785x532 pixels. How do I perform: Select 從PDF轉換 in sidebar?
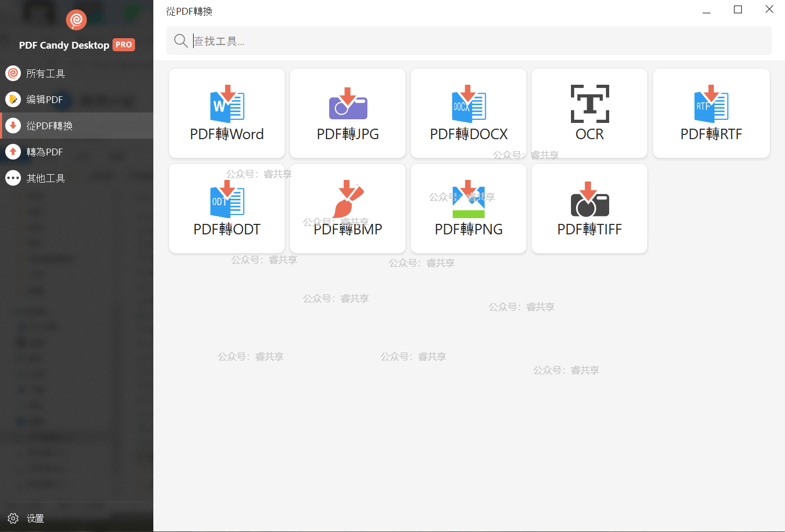(76, 126)
